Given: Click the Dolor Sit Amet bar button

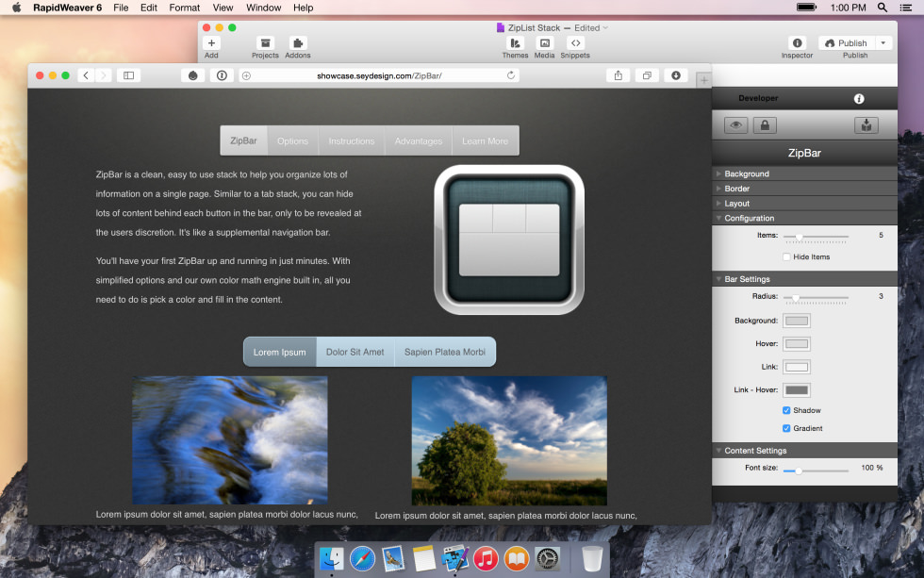Looking at the screenshot, I should 355,352.
